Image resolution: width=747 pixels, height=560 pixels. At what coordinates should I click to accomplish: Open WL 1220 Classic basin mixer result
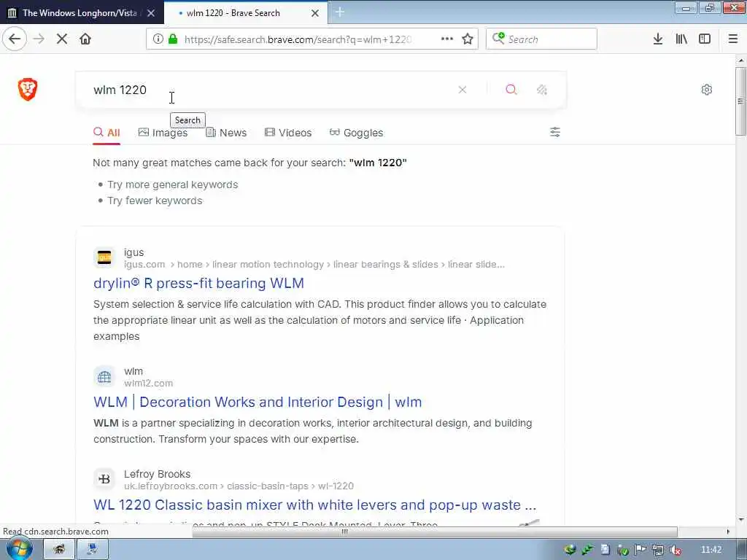click(315, 505)
